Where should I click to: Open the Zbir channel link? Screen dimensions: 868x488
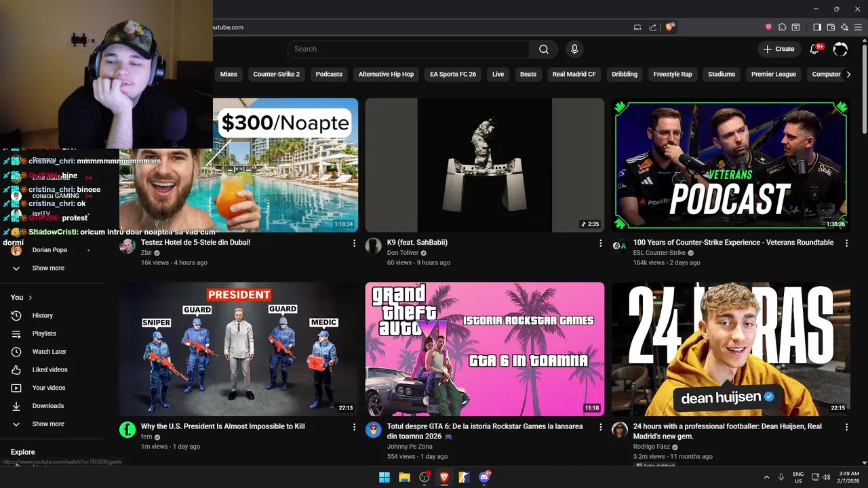click(x=146, y=253)
